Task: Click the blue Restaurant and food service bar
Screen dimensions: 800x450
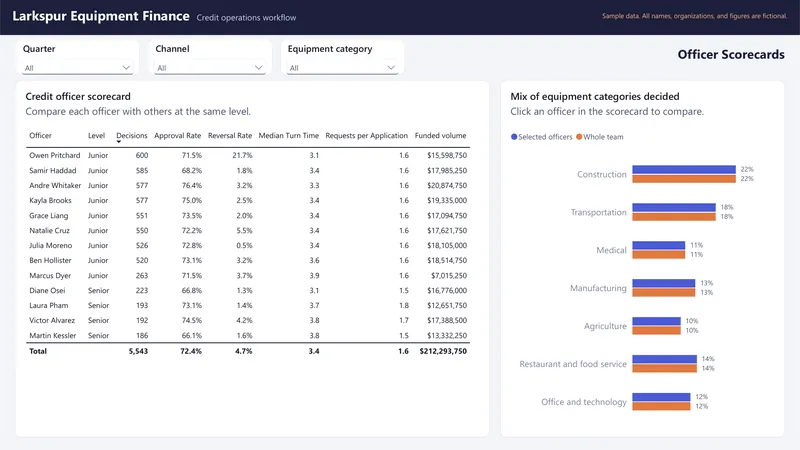Action: point(664,359)
